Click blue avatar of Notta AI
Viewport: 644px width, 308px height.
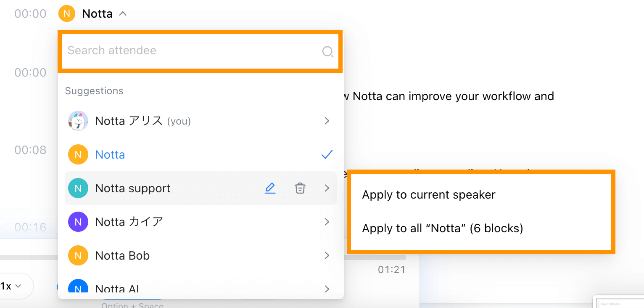pyautogui.click(x=78, y=287)
